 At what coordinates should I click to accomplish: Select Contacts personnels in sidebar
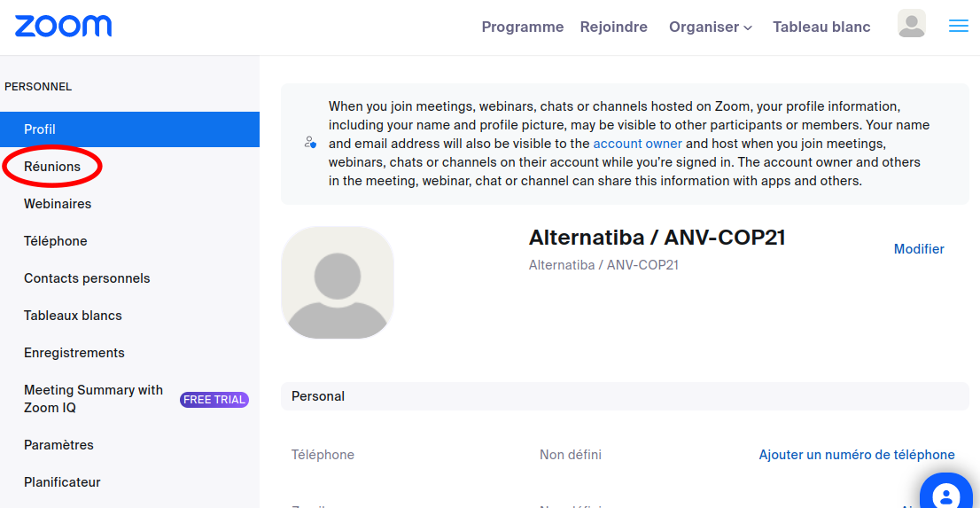pos(87,278)
